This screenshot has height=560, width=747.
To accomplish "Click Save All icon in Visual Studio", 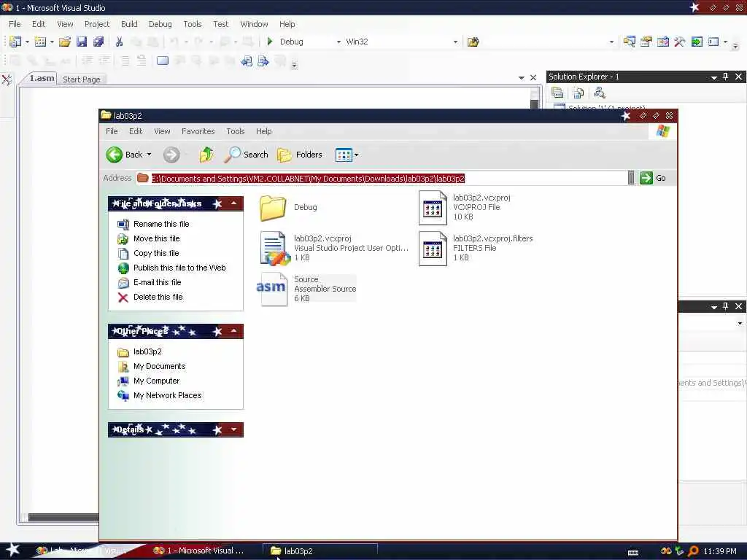I will click(x=98, y=42).
